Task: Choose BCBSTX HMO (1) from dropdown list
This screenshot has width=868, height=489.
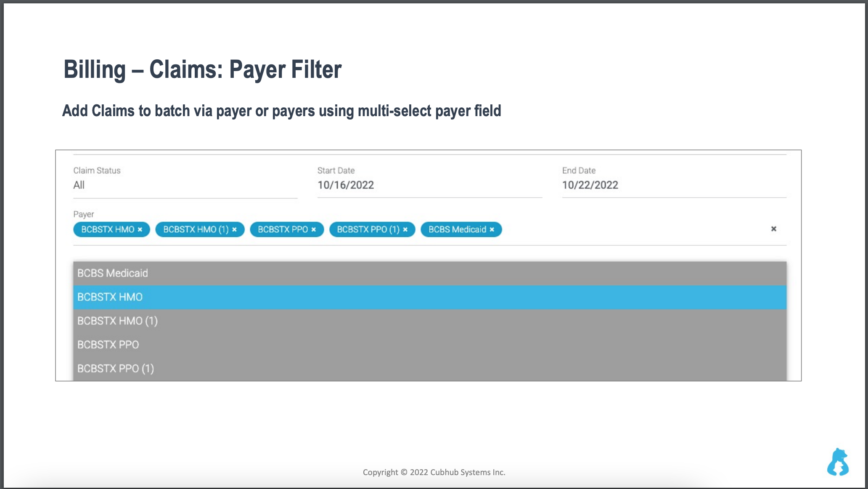Action: coord(430,321)
